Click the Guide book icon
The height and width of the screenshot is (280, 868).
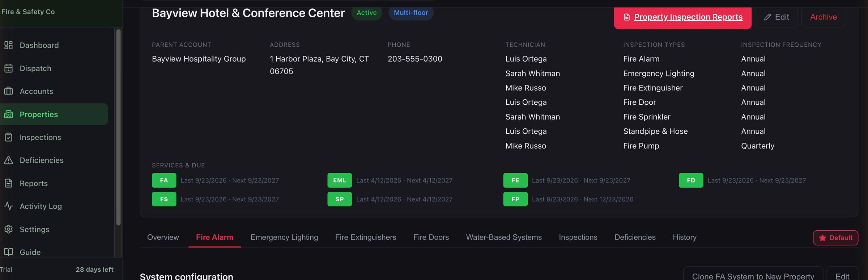click(8, 252)
